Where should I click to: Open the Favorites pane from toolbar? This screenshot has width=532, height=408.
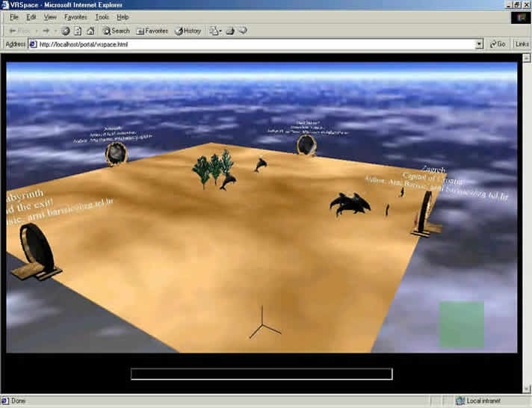(152, 31)
